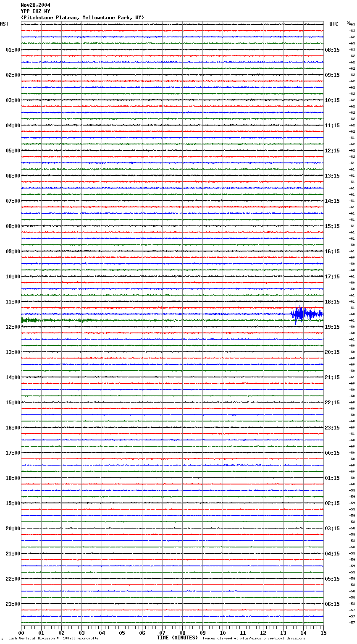357x644 pixels.
Task: Select the 14:00 MST row label
Action: pos(13,377)
